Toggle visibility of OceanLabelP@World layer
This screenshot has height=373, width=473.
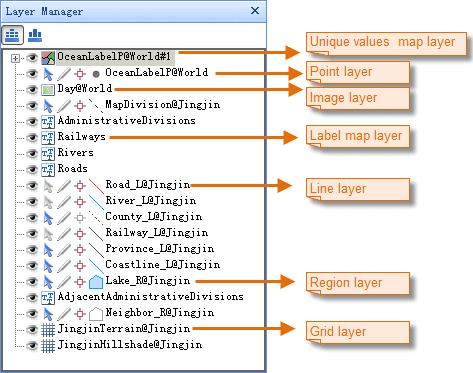[32, 73]
